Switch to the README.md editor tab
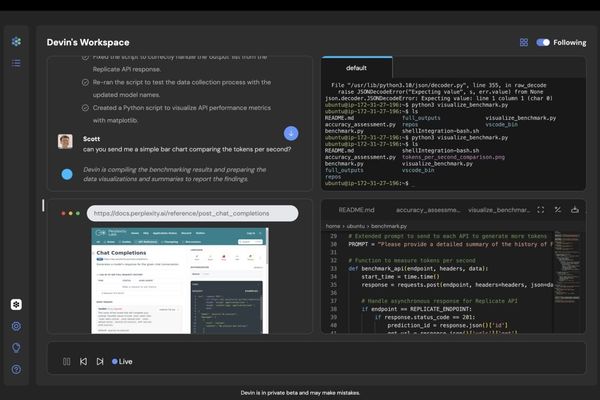This screenshot has height=400, width=600. tap(356, 210)
